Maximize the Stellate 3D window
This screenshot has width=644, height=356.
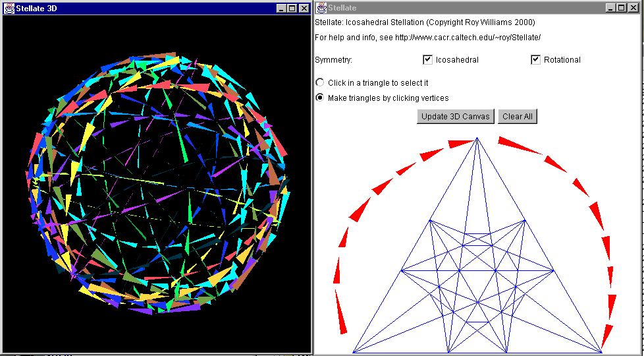pos(292,8)
